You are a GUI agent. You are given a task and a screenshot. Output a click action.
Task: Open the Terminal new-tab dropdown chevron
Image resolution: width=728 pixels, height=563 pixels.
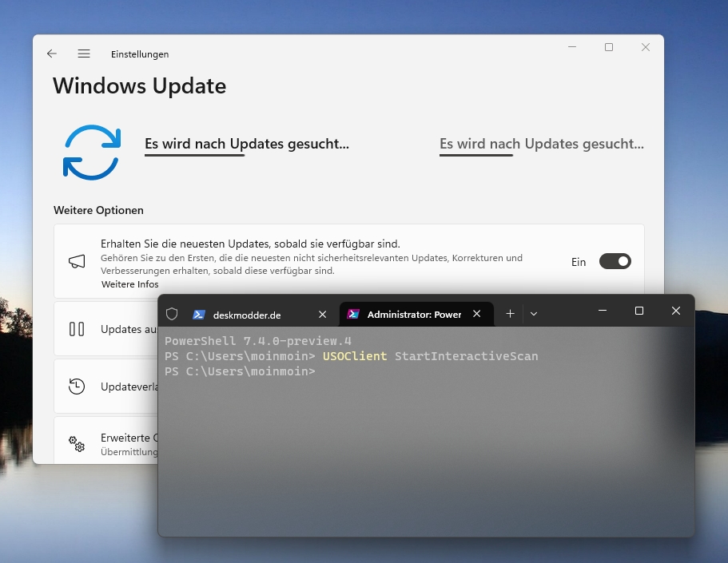(534, 314)
